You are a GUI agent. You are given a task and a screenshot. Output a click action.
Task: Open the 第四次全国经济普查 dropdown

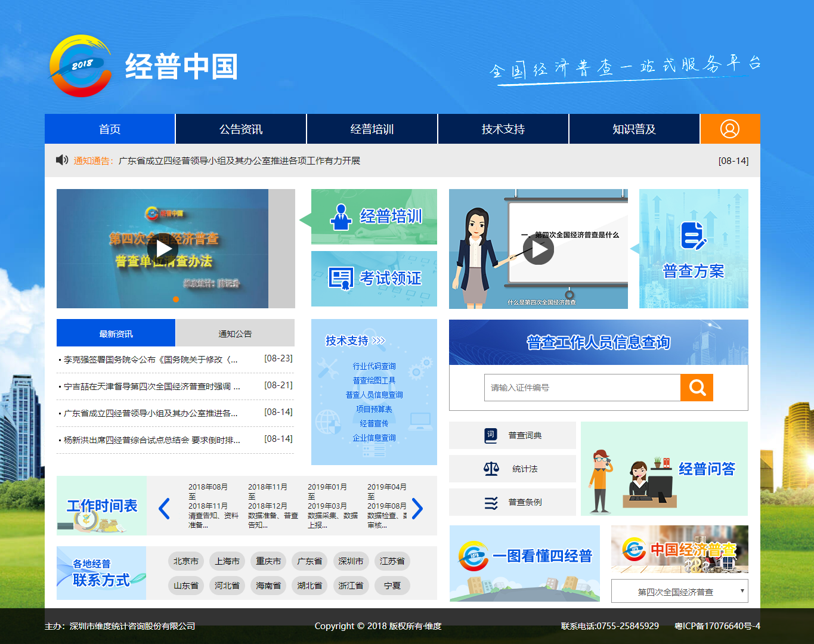[x=679, y=591]
